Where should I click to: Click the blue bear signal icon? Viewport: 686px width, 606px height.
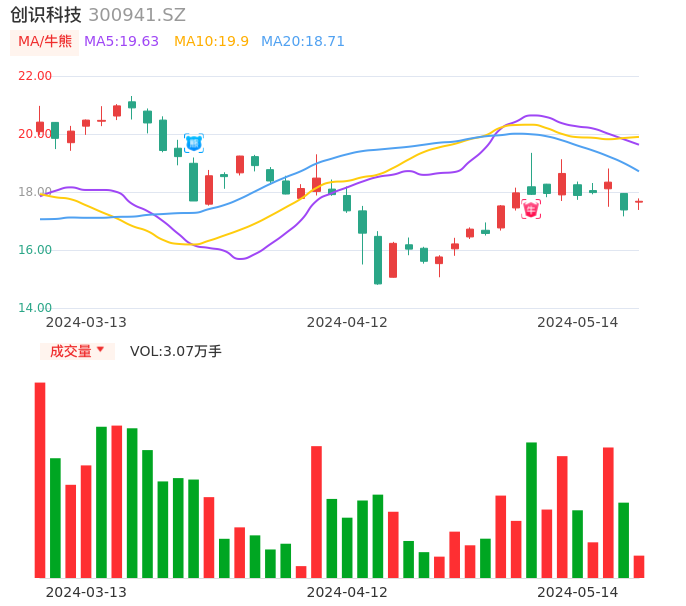click(x=193, y=143)
